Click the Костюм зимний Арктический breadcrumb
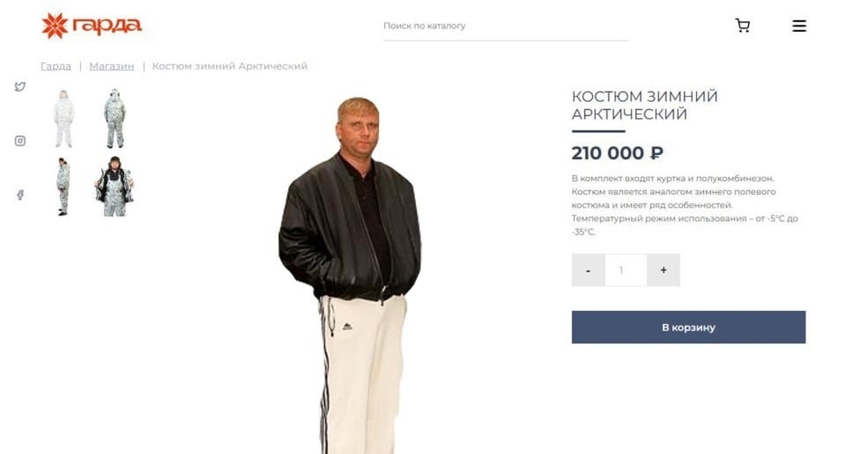The width and height of the screenshot is (868, 454). point(230,67)
